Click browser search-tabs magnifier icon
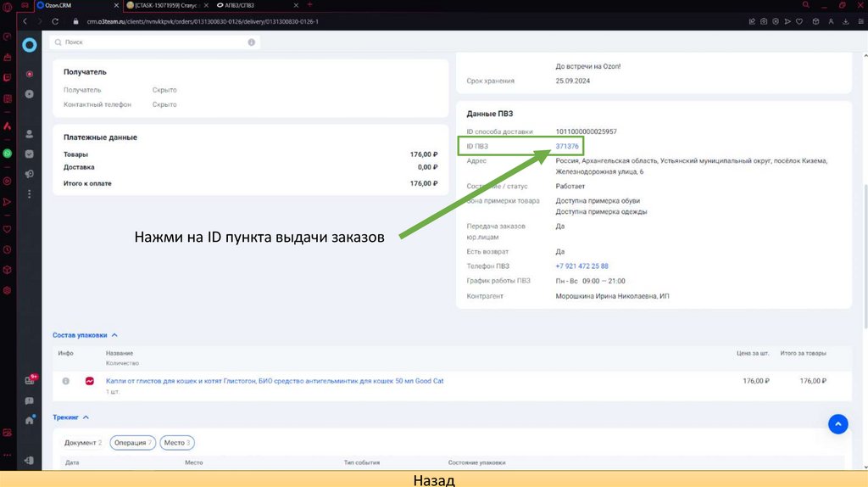868x487 pixels. (x=806, y=5)
